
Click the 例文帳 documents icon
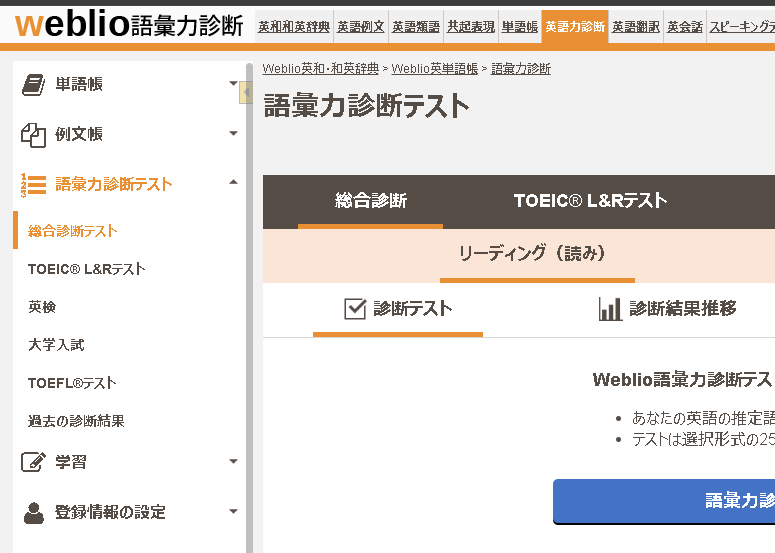33,134
